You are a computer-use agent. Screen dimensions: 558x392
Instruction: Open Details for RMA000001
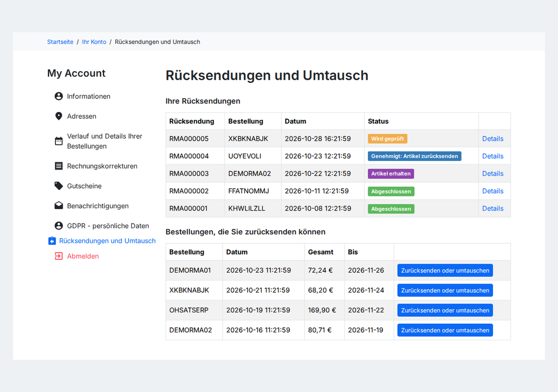pyautogui.click(x=493, y=208)
